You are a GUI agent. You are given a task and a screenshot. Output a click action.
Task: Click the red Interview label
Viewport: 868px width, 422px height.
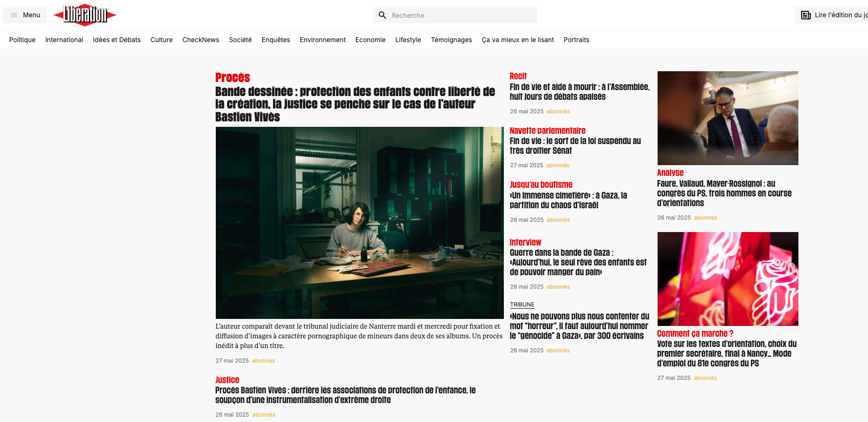pos(525,242)
